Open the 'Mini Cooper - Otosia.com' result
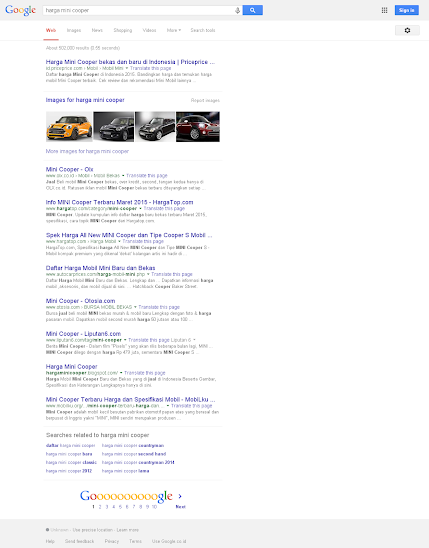Image resolution: width=429 pixels, height=548 pixels. (80, 301)
